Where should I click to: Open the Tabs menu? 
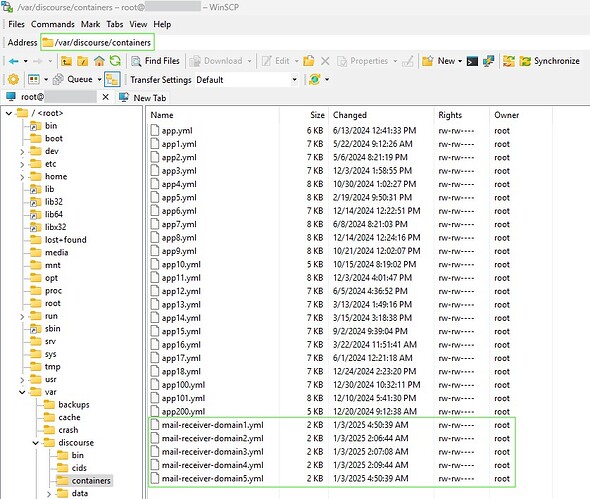coord(115,24)
